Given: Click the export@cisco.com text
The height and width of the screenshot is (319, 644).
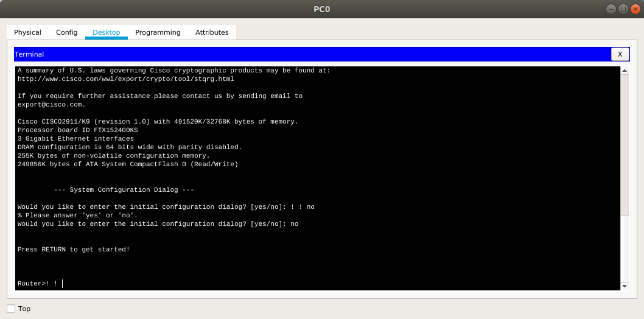Looking at the screenshot, I should point(51,105).
